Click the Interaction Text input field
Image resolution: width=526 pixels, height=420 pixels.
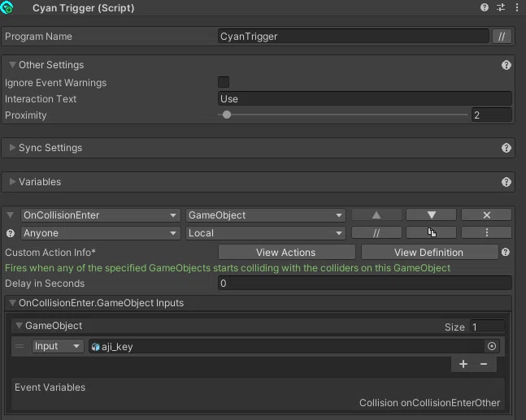coord(365,99)
